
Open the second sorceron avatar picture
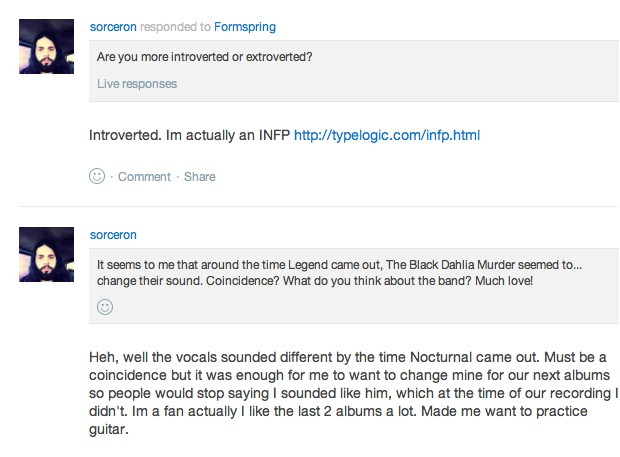click(47, 253)
